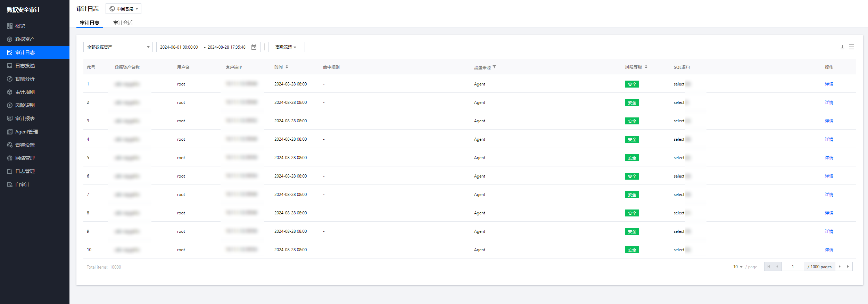Open the 概览 overview icon in sidebar
This screenshot has height=304, width=868.
click(10, 26)
